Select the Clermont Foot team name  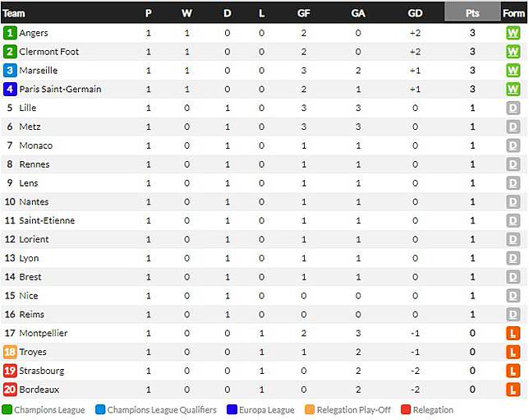click(x=49, y=52)
